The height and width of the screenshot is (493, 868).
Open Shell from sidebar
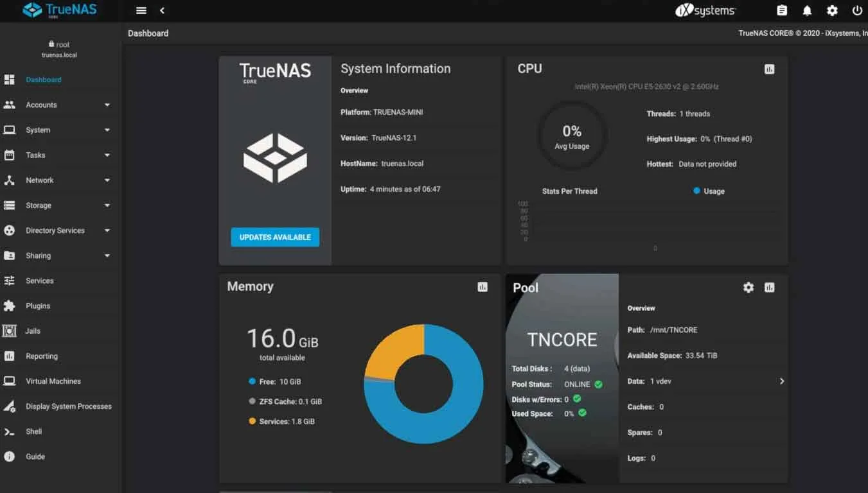(34, 431)
